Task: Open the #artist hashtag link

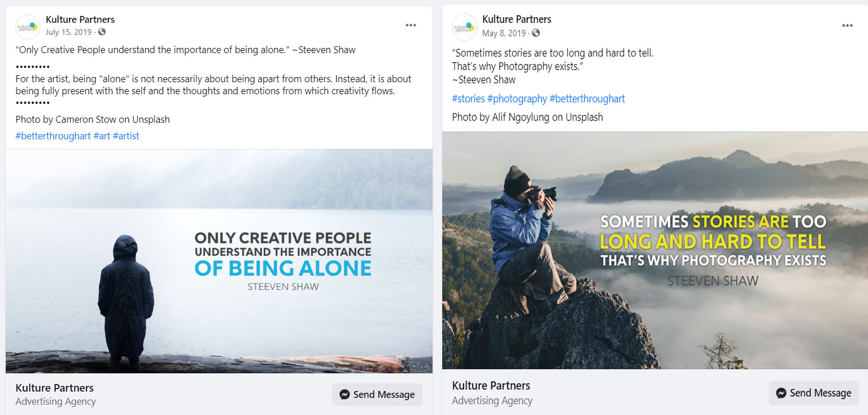Action: point(126,136)
